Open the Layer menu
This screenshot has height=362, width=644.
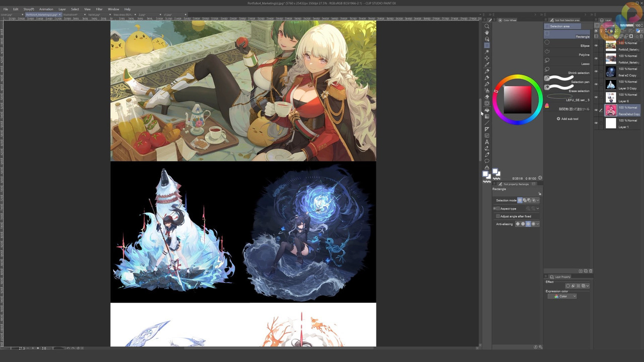click(x=62, y=9)
